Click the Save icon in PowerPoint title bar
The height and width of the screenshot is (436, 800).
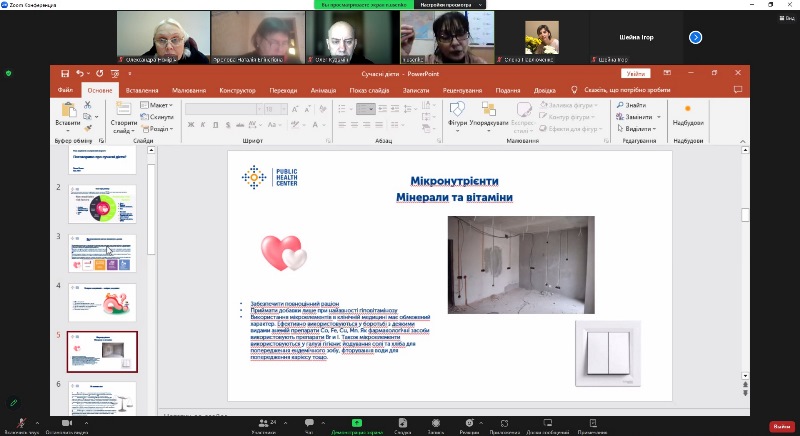pyautogui.click(x=65, y=73)
